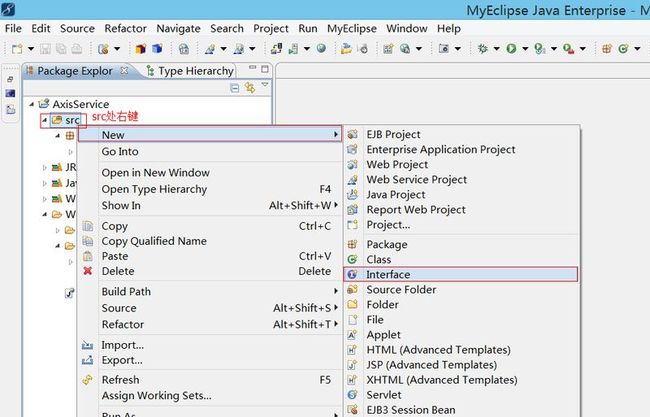650x417 pixels.
Task: Create a new Enterprise Application Project
Action: [461, 149]
